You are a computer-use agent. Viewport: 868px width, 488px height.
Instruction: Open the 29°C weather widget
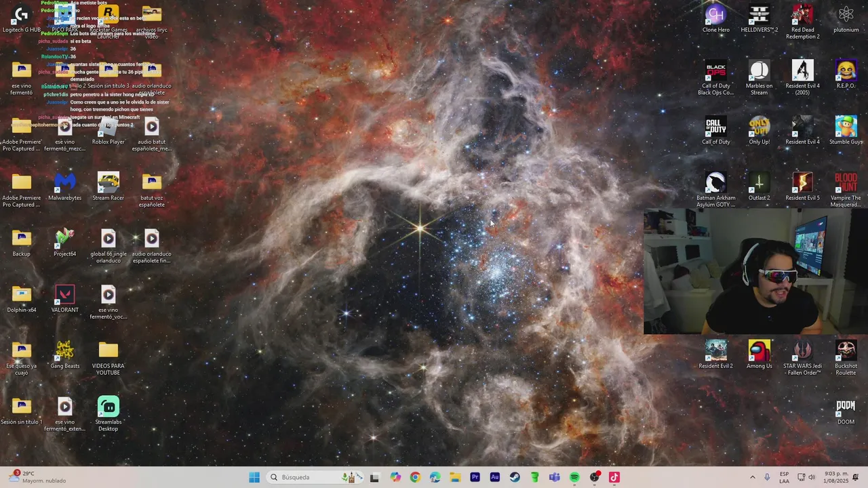coord(37,477)
